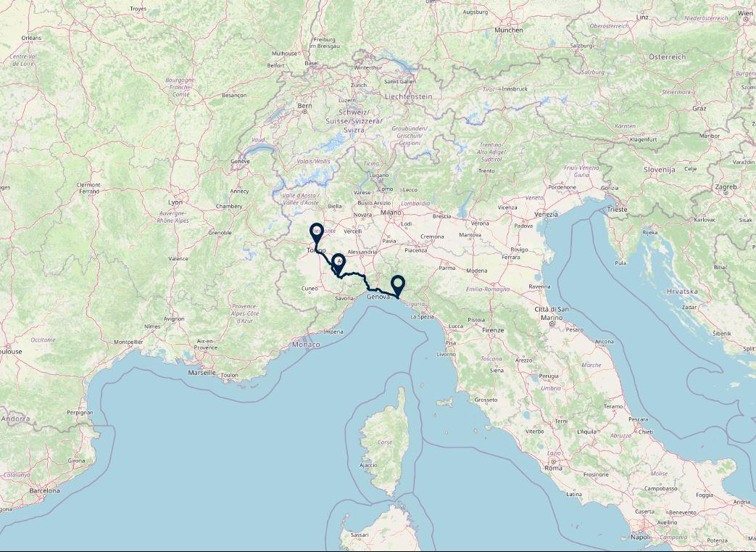
Task: Click the Genève city label
Action: coord(240,161)
